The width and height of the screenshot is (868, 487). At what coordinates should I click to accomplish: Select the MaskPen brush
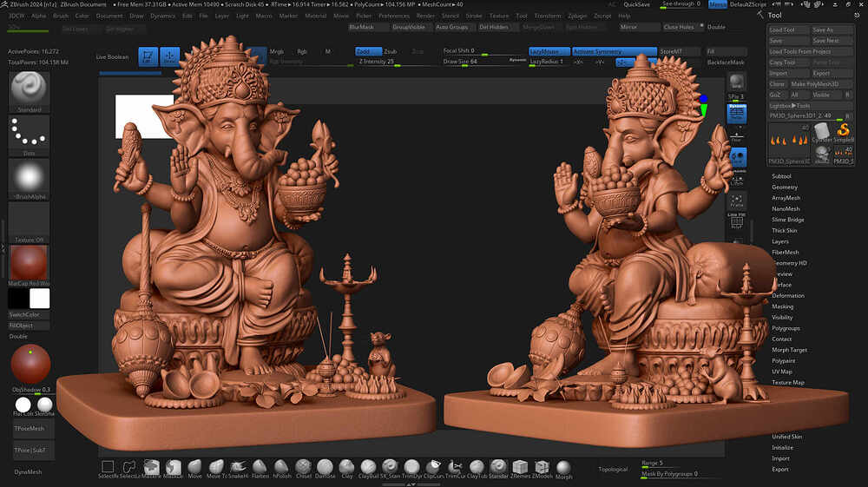(151, 468)
